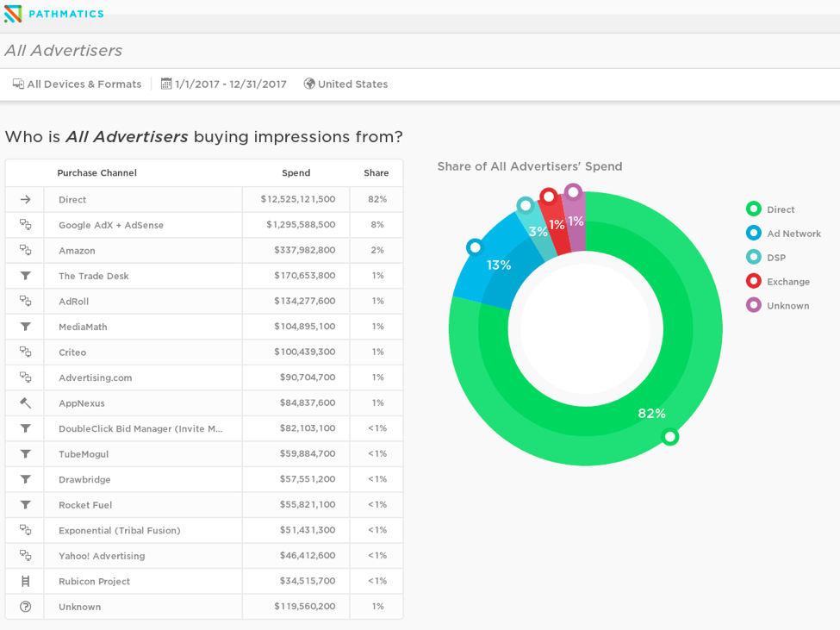Viewport: 840px width, 630px height.
Task: Click the arrow icon in the Direct row
Action: click(x=25, y=200)
